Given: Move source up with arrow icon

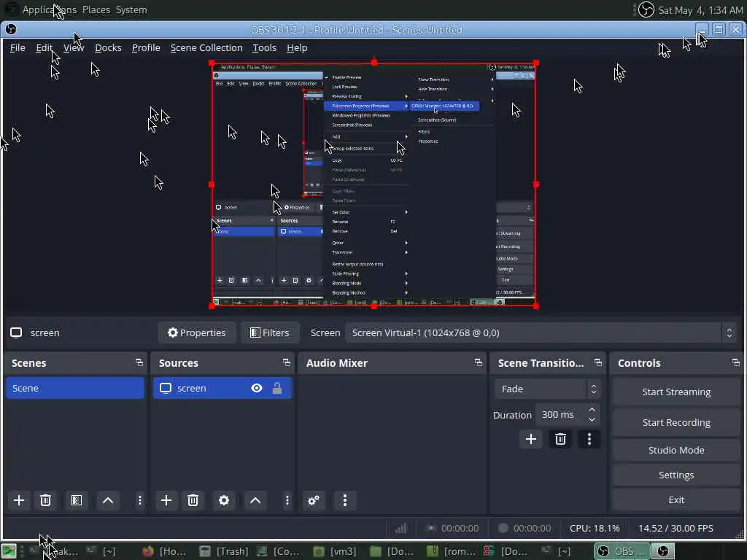Looking at the screenshot, I should (255, 500).
